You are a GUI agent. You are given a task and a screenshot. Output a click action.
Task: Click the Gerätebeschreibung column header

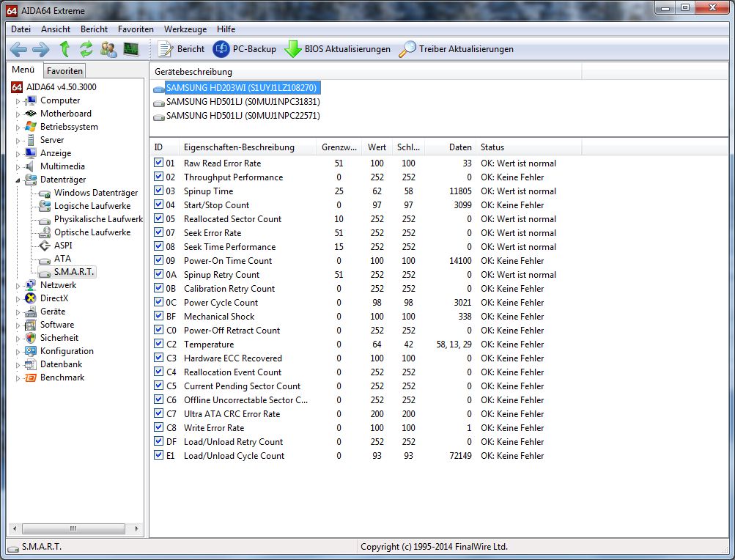pos(366,72)
